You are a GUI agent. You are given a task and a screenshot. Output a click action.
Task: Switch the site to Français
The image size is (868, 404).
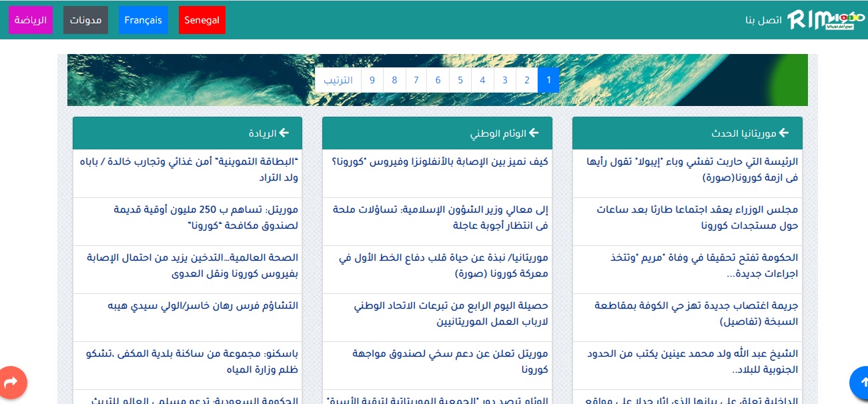[x=143, y=19]
